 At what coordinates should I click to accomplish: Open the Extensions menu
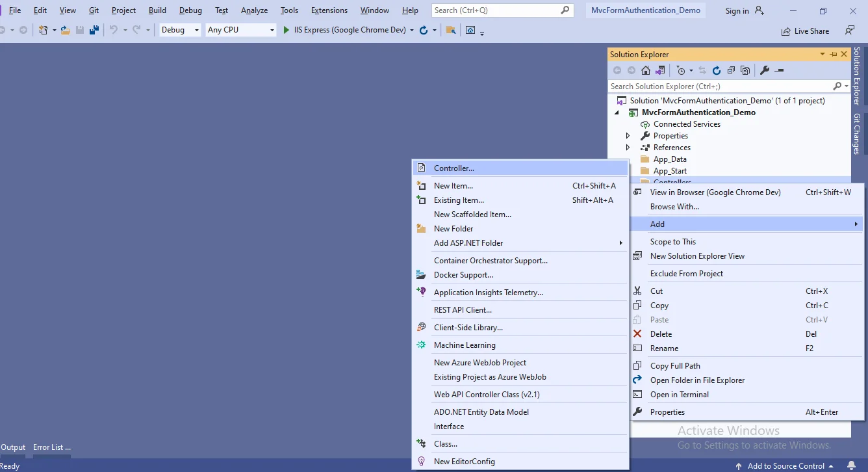pyautogui.click(x=329, y=10)
